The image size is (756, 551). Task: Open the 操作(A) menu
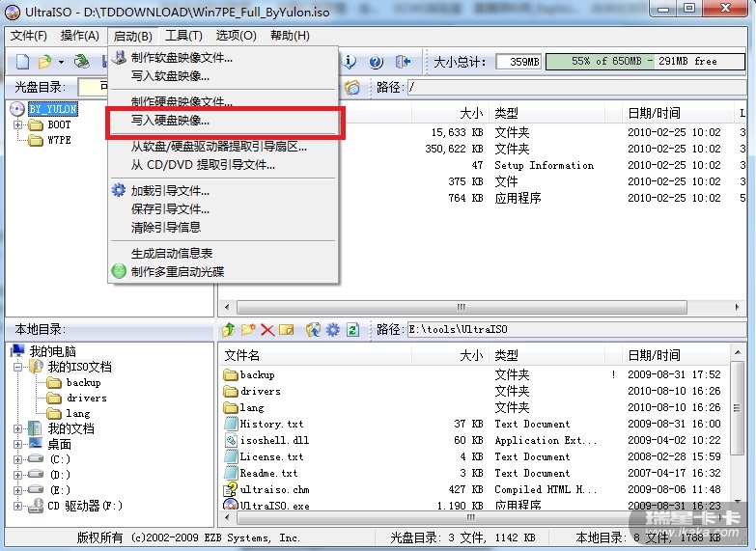pyautogui.click(x=79, y=36)
